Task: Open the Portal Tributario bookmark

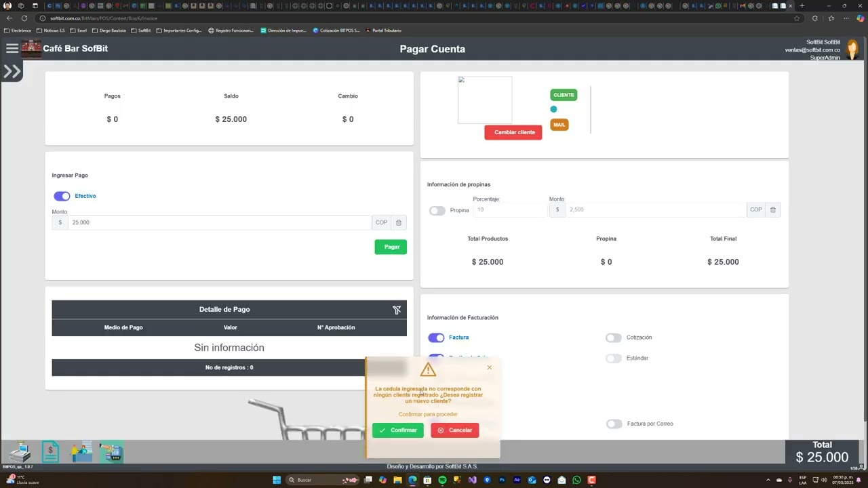Action: pos(384,30)
